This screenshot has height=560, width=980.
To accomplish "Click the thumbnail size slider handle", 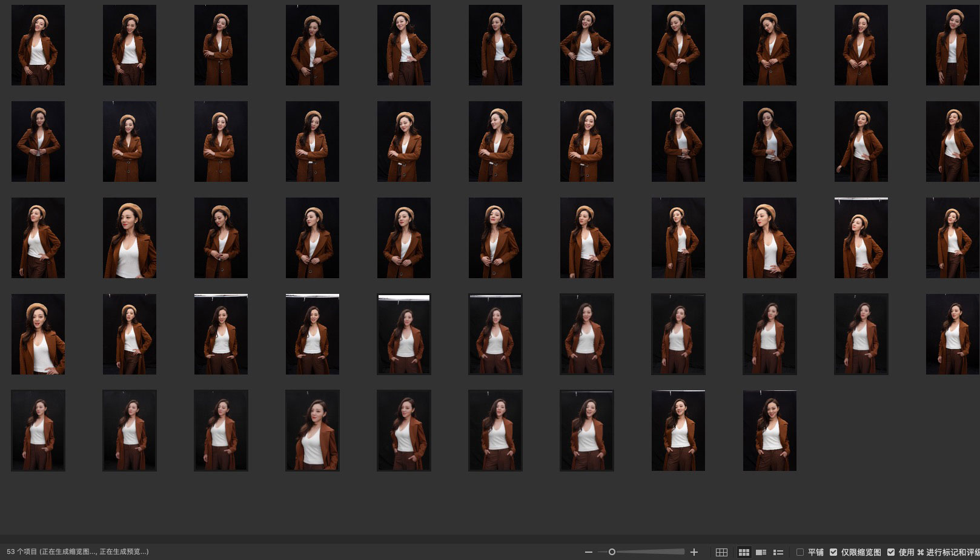I will 612,552.
